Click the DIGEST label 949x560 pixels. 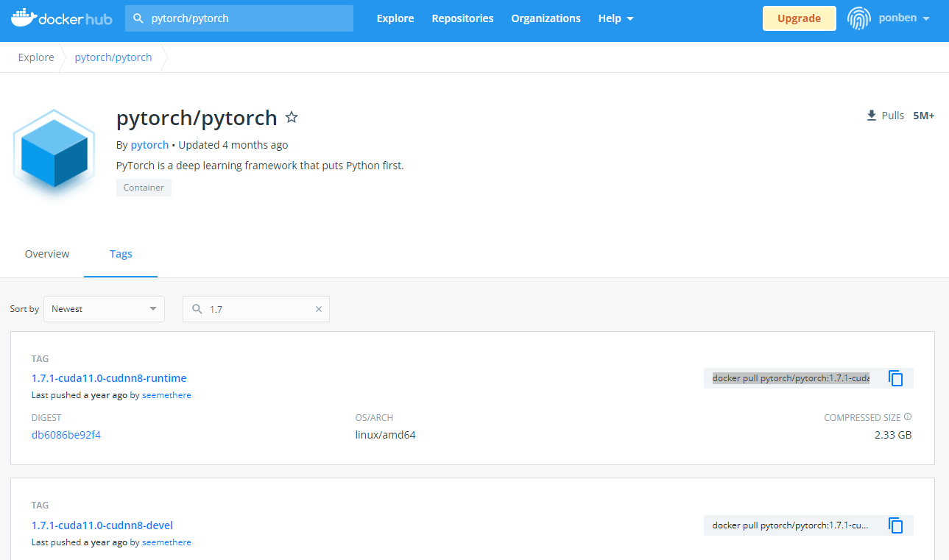[46, 417]
